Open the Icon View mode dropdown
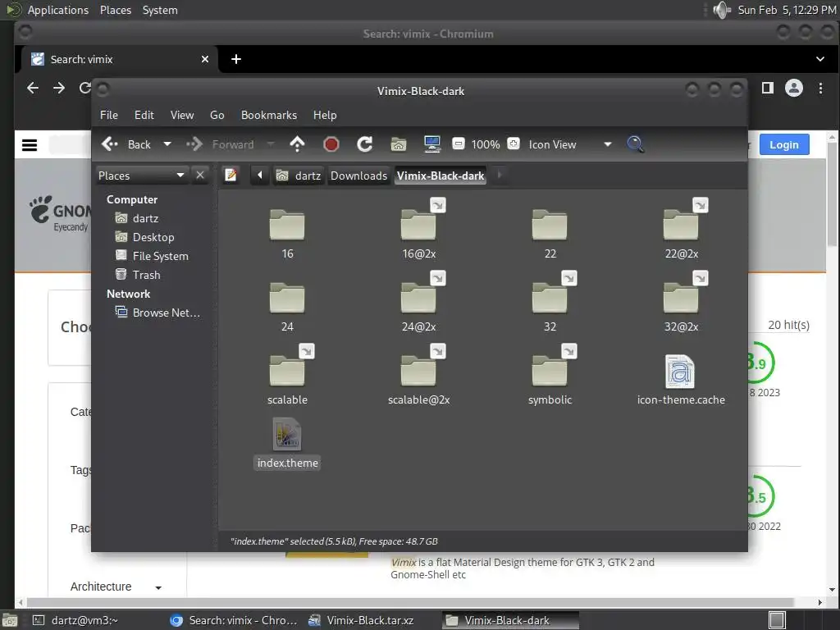 point(570,144)
